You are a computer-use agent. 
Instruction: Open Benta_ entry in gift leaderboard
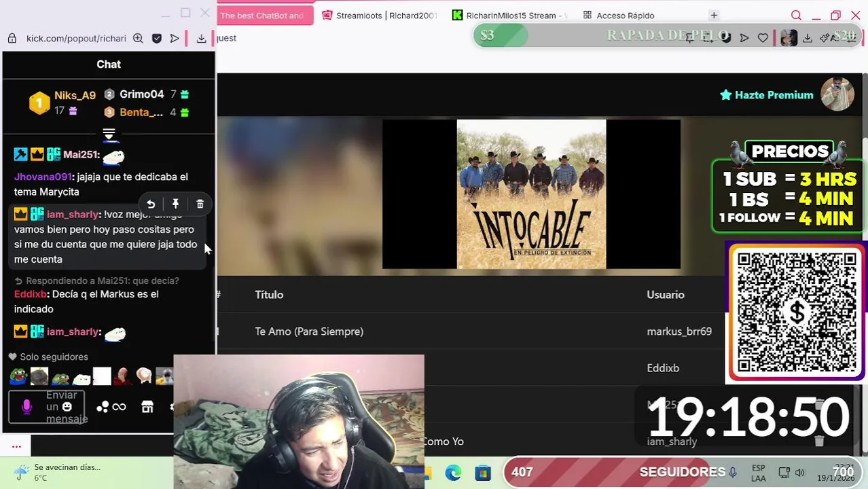tap(141, 112)
